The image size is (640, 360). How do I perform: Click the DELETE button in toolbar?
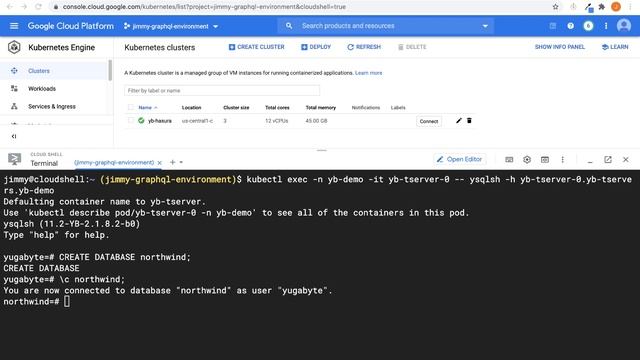(412, 47)
